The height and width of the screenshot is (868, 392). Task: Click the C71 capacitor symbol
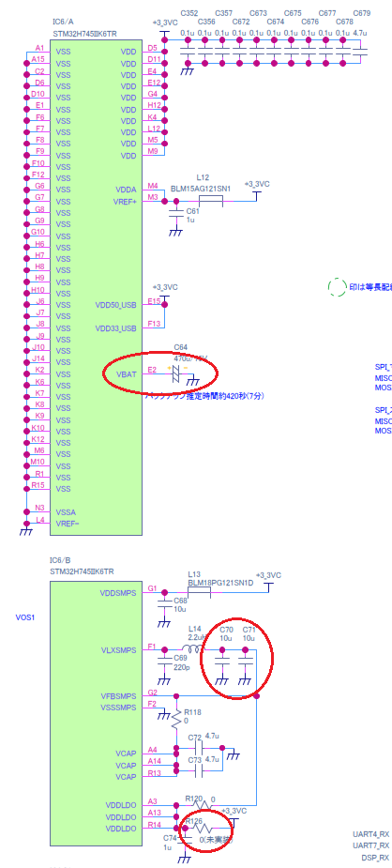point(246,662)
